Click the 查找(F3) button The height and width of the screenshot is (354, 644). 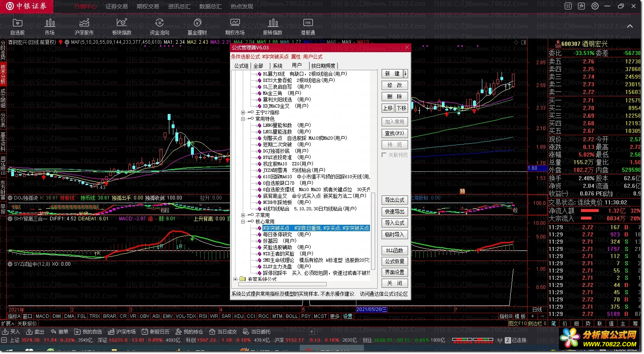pos(395,133)
